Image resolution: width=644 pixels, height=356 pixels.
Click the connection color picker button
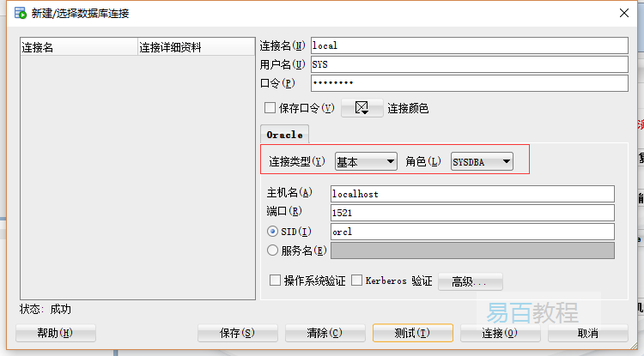(361, 108)
